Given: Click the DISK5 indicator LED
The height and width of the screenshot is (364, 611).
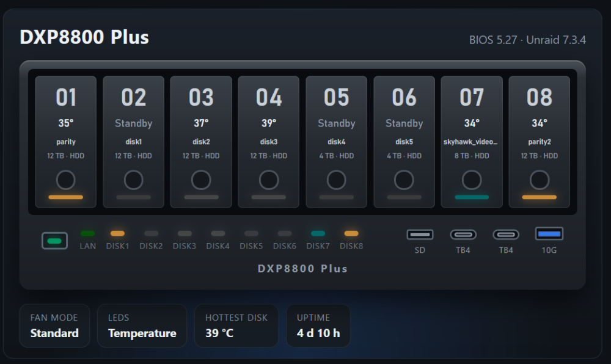Looking at the screenshot, I should [x=251, y=233].
